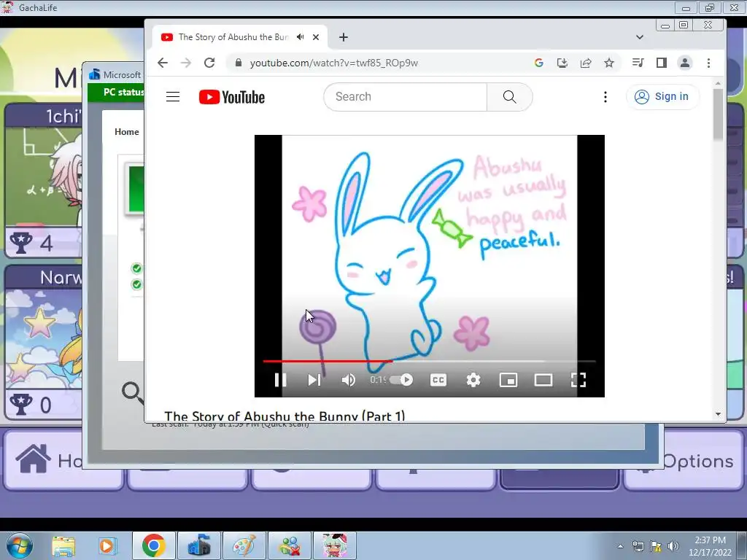Click Home button in GachaLife
The width and height of the screenshot is (747, 560).
[x=64, y=459]
